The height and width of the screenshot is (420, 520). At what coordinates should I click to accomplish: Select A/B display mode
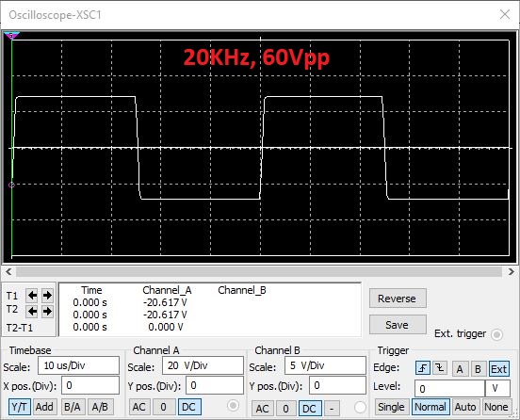click(100, 407)
